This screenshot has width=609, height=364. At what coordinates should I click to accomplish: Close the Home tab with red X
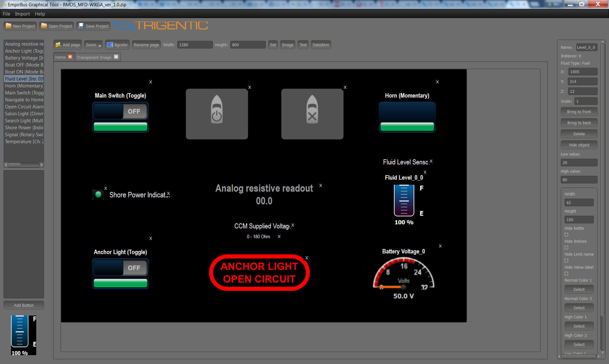coord(70,57)
